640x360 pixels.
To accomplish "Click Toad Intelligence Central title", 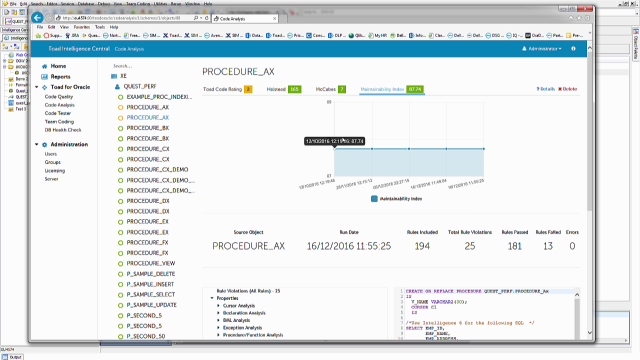I will point(79,49).
